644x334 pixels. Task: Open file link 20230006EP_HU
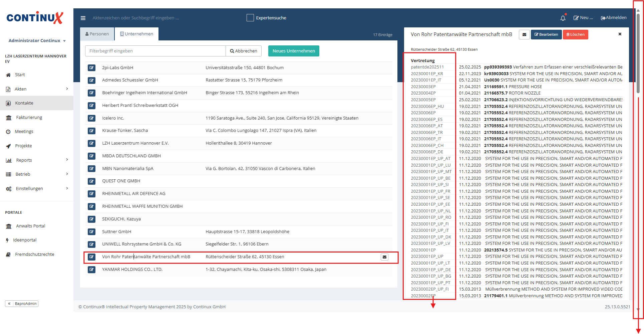pyautogui.click(x=427, y=107)
